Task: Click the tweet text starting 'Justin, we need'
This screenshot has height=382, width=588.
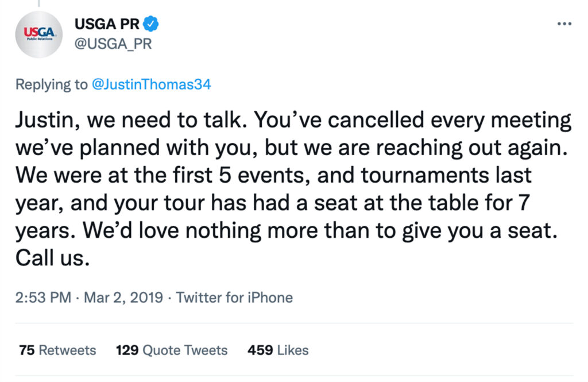Action: click(293, 189)
